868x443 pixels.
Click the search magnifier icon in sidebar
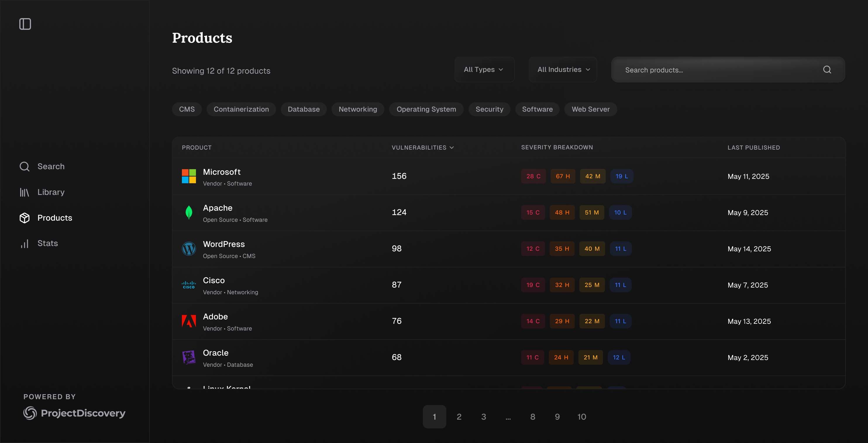pyautogui.click(x=24, y=166)
